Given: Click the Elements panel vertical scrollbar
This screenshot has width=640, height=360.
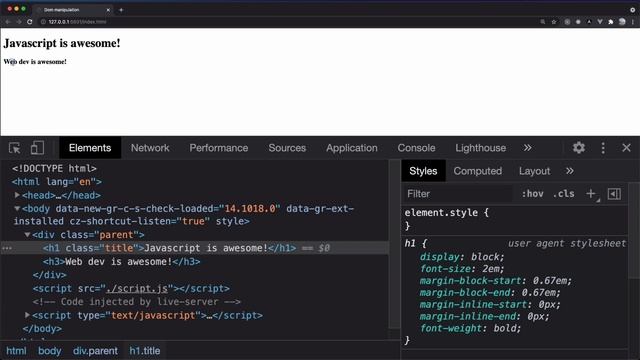Looking at the screenshot, I should [x=394, y=244].
